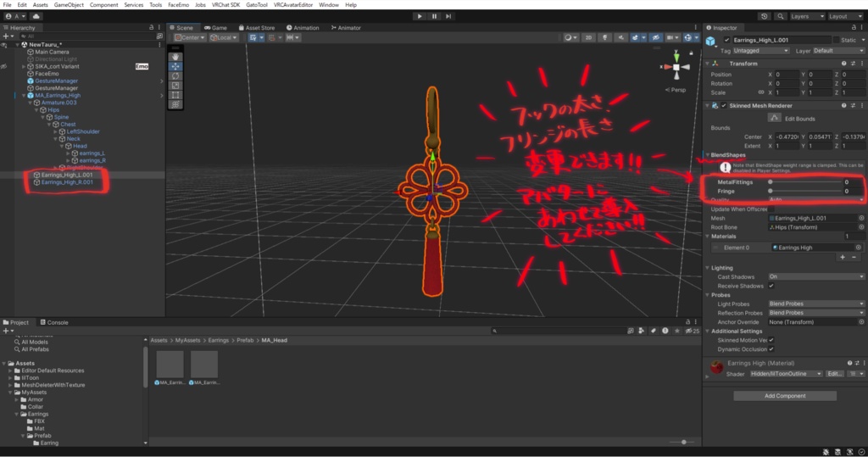Switch to the Console tab
868x457 pixels.
pyautogui.click(x=54, y=322)
